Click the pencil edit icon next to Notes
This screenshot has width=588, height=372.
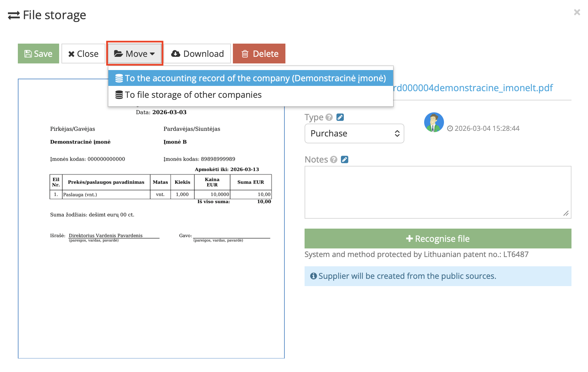pyautogui.click(x=345, y=159)
